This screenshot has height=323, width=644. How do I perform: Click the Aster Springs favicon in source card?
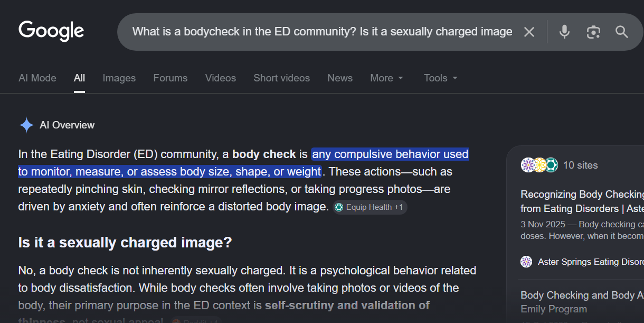coord(526,262)
